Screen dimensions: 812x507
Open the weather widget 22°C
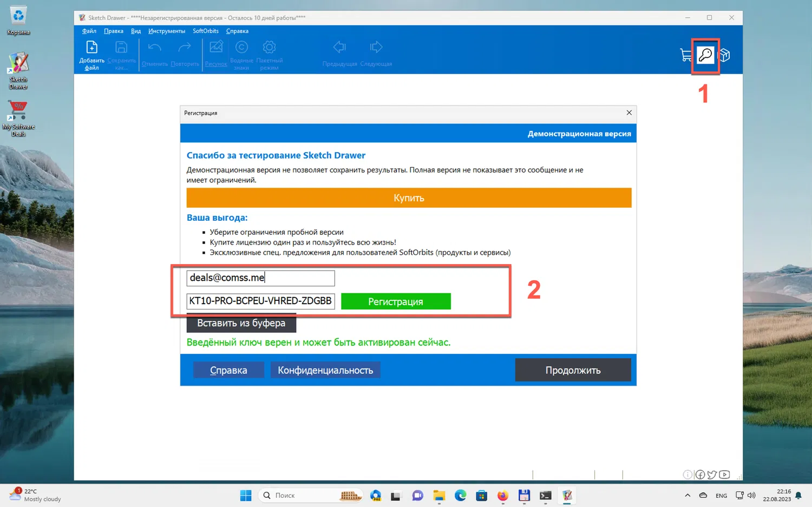(36, 495)
